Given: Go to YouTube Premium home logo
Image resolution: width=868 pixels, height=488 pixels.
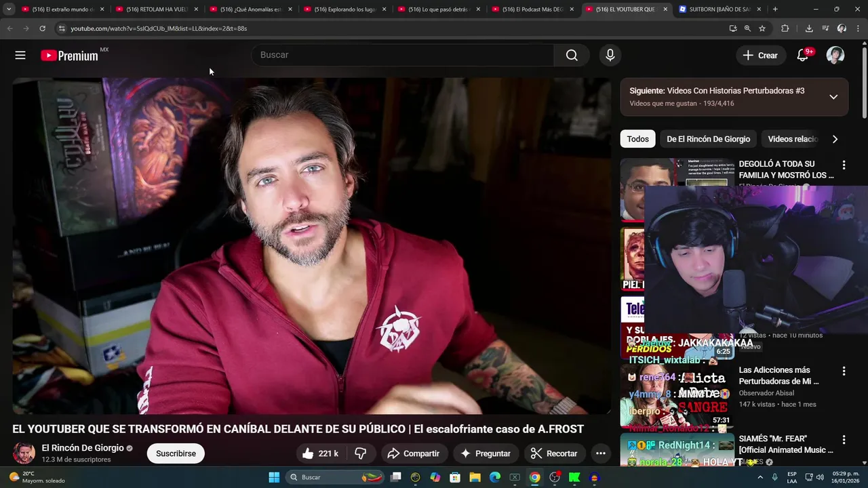Looking at the screenshot, I should (x=70, y=56).
